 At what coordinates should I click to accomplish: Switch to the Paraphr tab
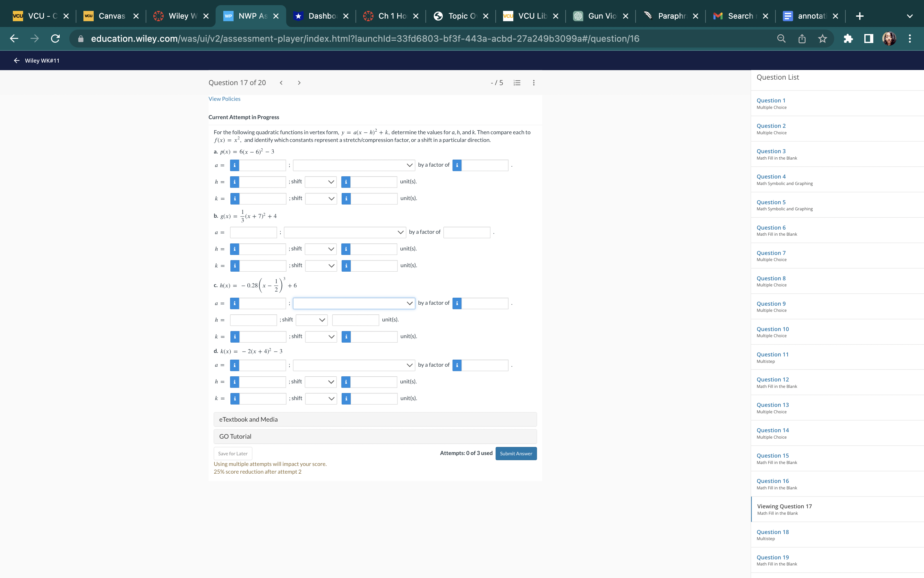pyautogui.click(x=671, y=16)
